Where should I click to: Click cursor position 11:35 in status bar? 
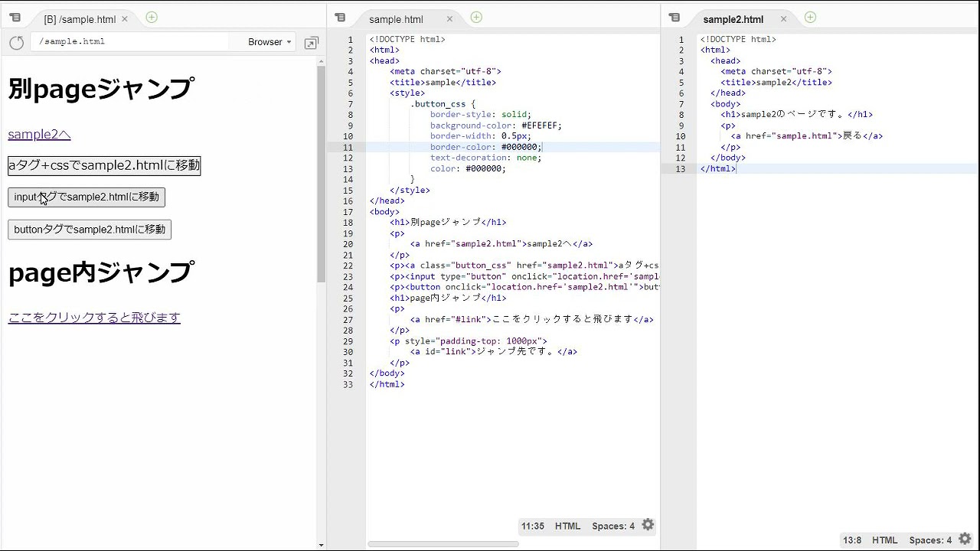[x=532, y=526]
